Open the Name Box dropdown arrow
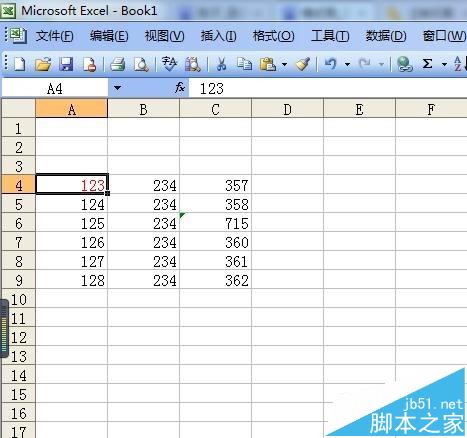The width and height of the screenshot is (467, 438). click(117, 88)
